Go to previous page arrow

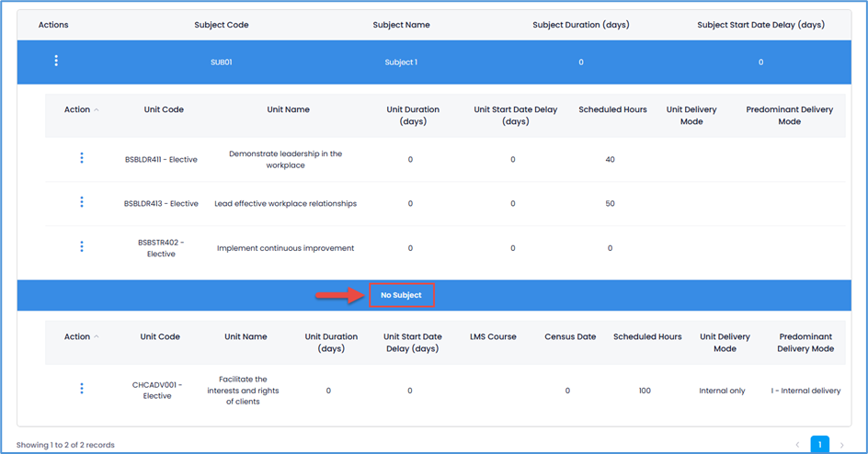796,445
